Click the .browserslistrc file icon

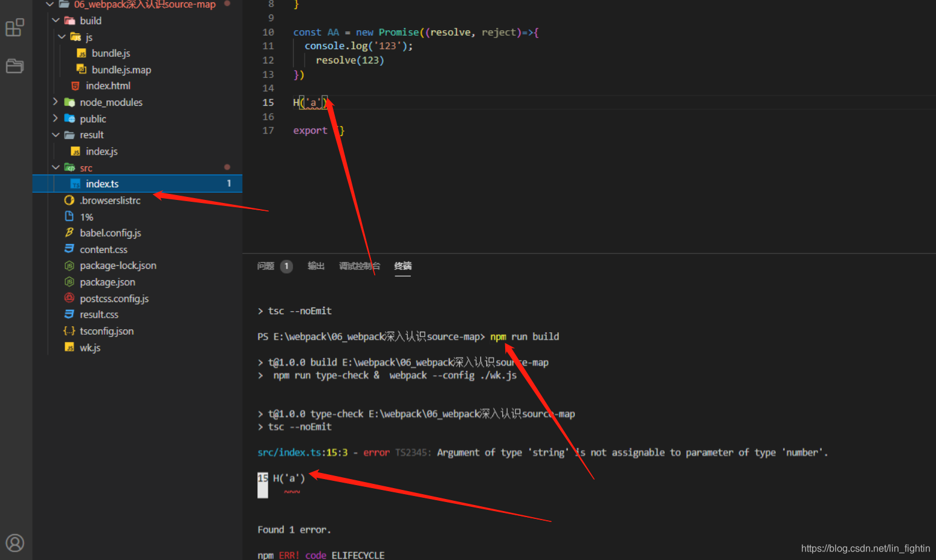(x=69, y=200)
